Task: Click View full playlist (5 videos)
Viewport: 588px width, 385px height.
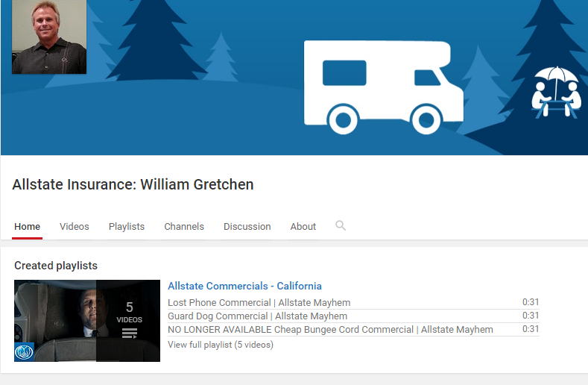Action: [x=221, y=345]
